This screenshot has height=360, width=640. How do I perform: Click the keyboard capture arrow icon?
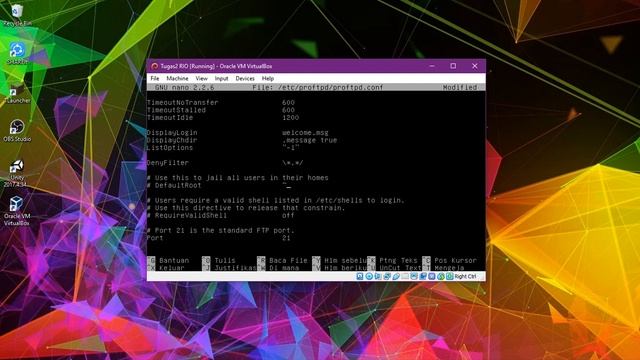[450, 276]
